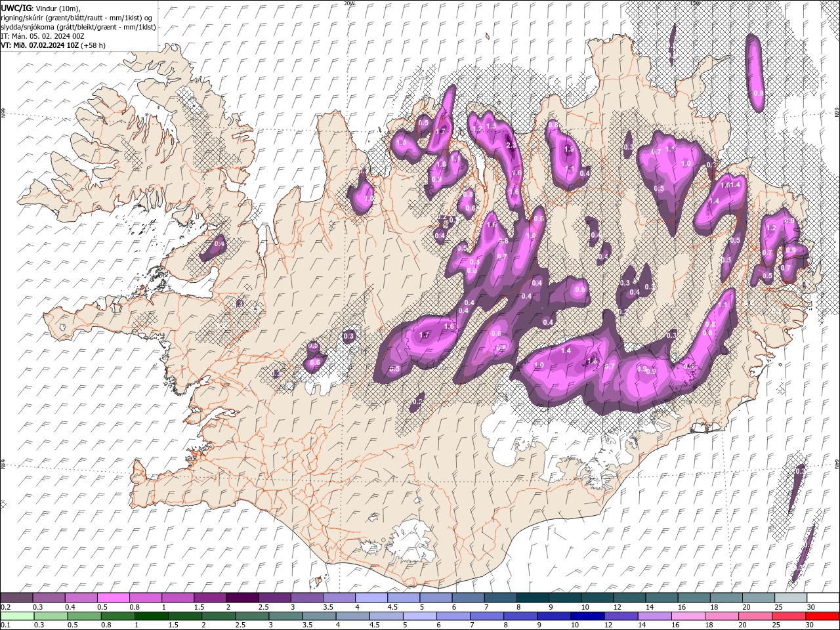Pick the blue rain swatch between 7 and 8
This screenshot has width=840, height=630.
(x=487, y=616)
